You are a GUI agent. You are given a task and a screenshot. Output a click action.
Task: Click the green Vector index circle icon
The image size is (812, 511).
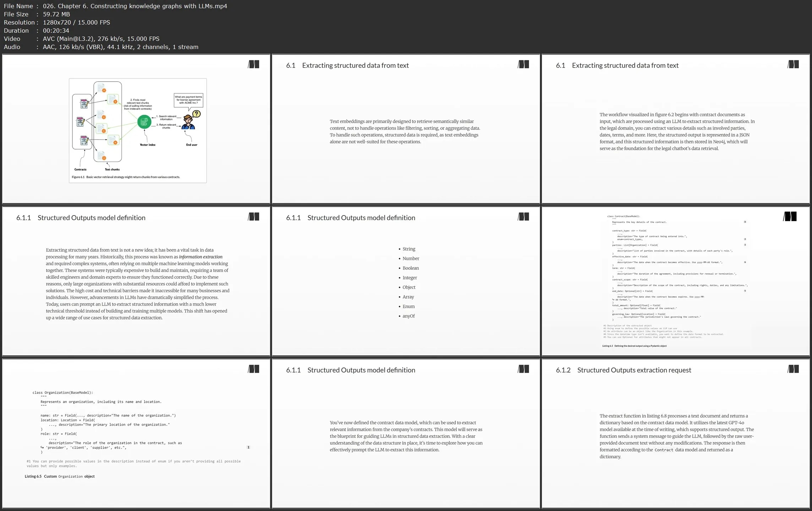click(144, 122)
